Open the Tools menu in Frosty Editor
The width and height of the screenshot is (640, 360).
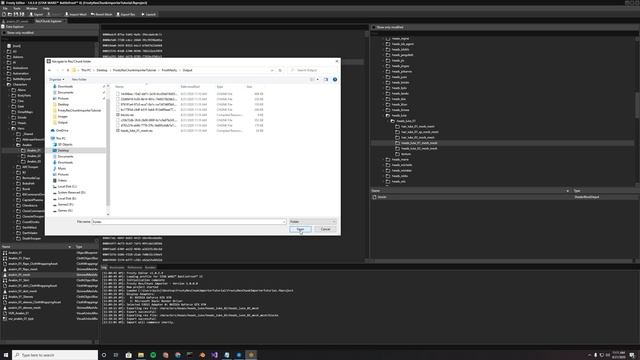point(17,8)
